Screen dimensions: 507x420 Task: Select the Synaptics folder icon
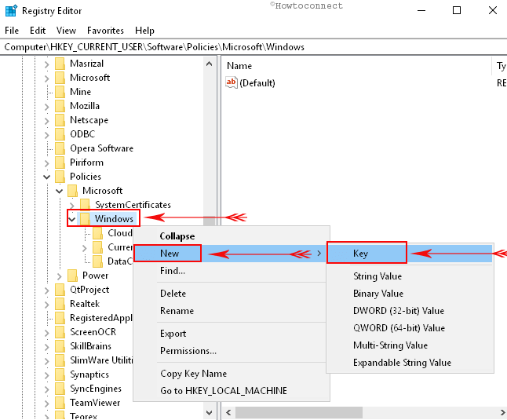click(x=60, y=374)
